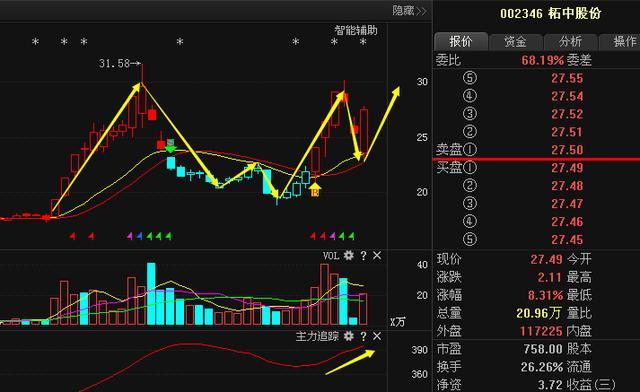Screen dimensions: 640x392
Task: Click the orange B buy signal marker
Action: 315,190
